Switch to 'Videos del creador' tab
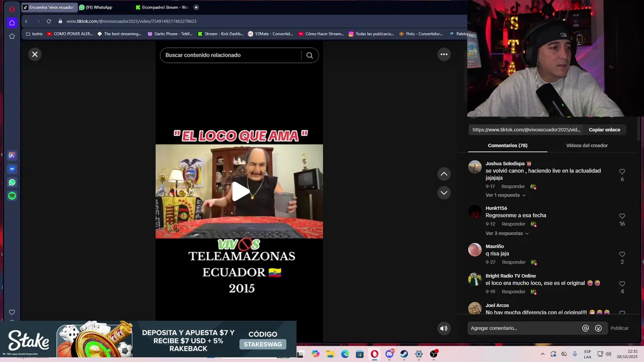This screenshot has height=362, width=644. pos(587,145)
